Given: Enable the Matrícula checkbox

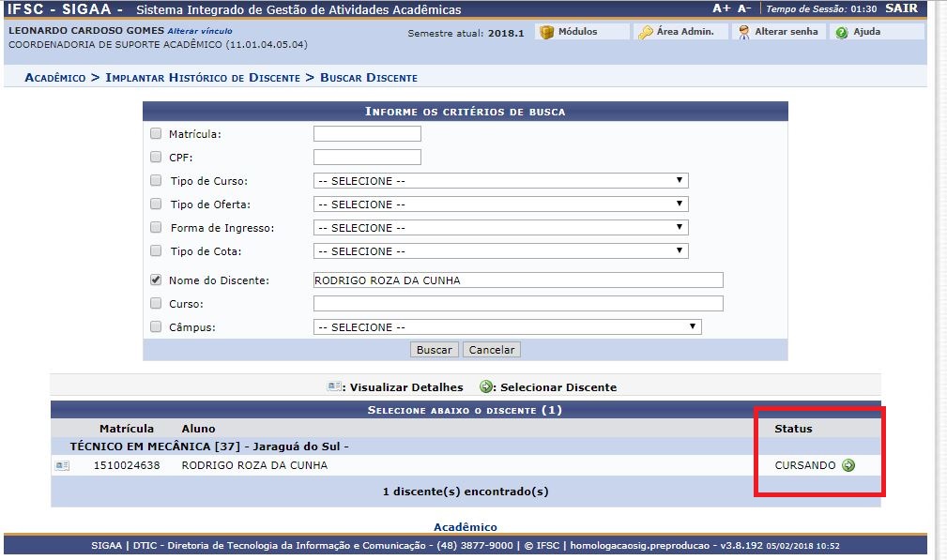Looking at the screenshot, I should [156, 133].
